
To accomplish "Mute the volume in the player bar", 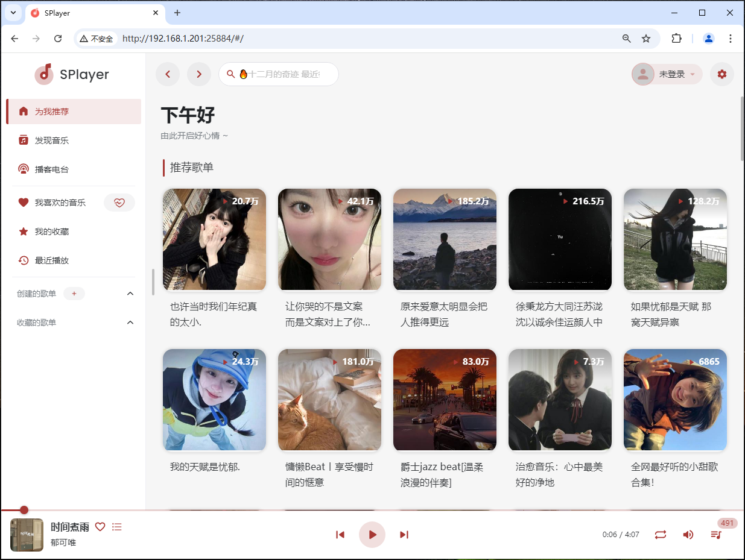I will pos(688,535).
